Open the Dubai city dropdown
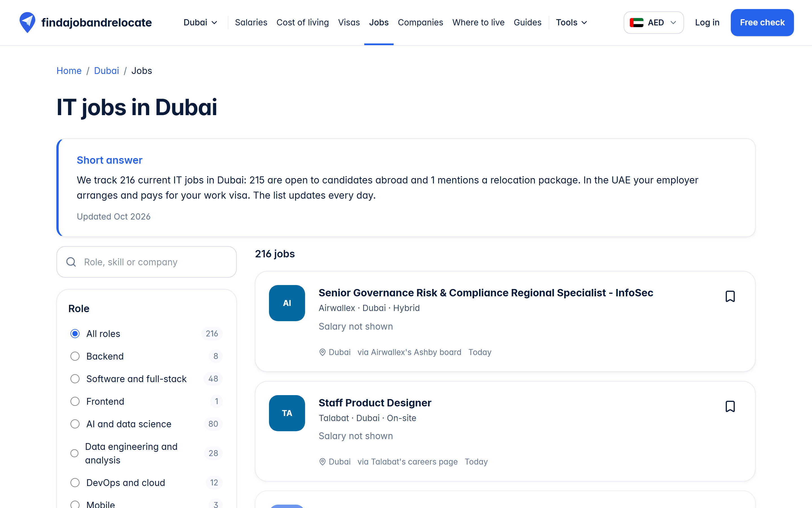This screenshot has height=508, width=812. tap(200, 23)
